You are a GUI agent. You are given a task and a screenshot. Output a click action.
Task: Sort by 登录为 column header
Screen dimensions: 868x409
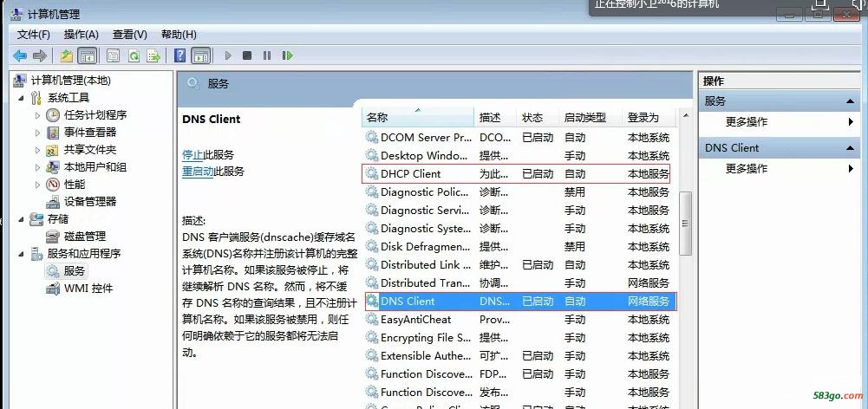pos(649,117)
